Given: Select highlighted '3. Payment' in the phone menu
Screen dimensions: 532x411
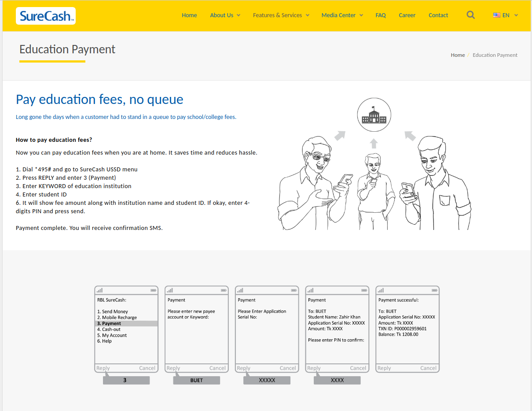Looking at the screenshot, I should click(x=126, y=323).
